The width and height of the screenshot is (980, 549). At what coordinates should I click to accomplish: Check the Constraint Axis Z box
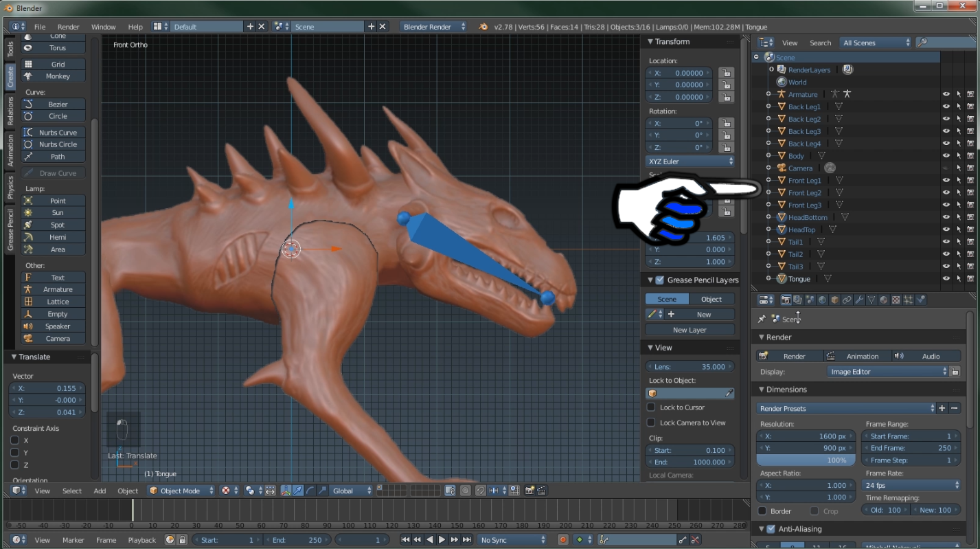coord(14,465)
